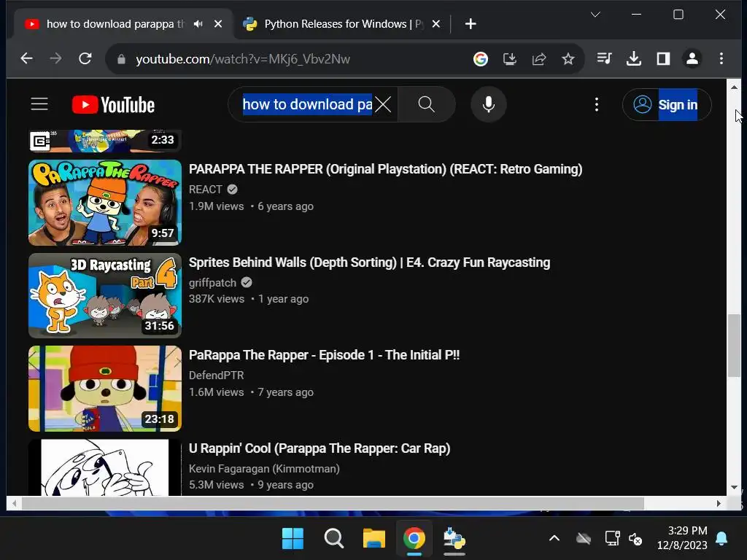Image resolution: width=747 pixels, height=560 pixels.
Task: Click the address bar URL
Action: click(243, 59)
